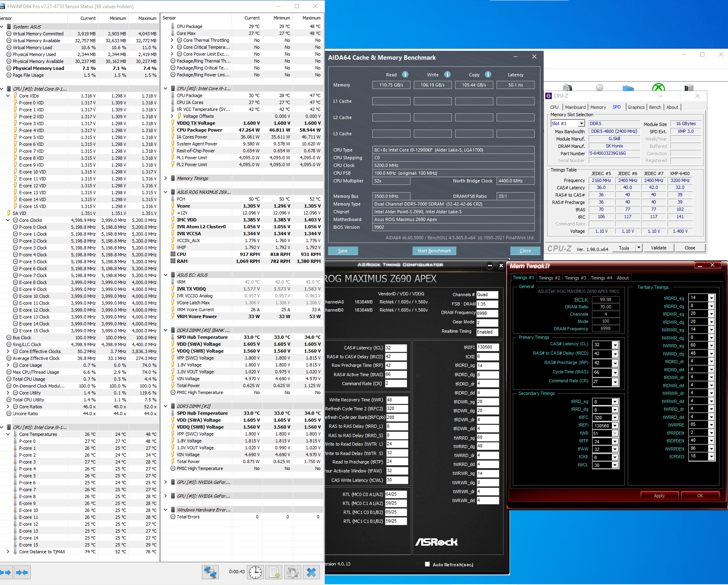This screenshot has width=728, height=585.
Task: Click the HWiNFO64 title bar app icon
Action: point(3,6)
